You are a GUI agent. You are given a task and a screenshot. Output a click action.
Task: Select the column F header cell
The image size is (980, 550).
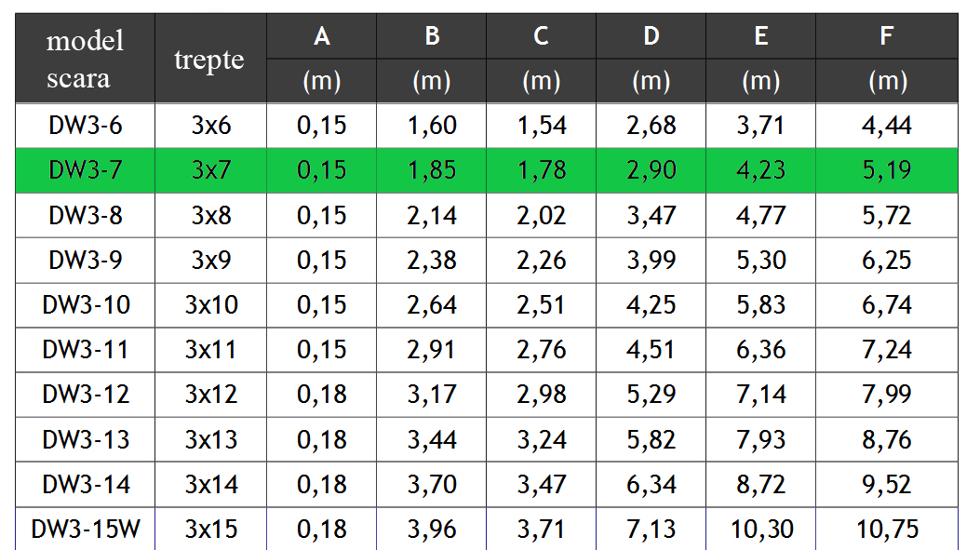tap(886, 36)
